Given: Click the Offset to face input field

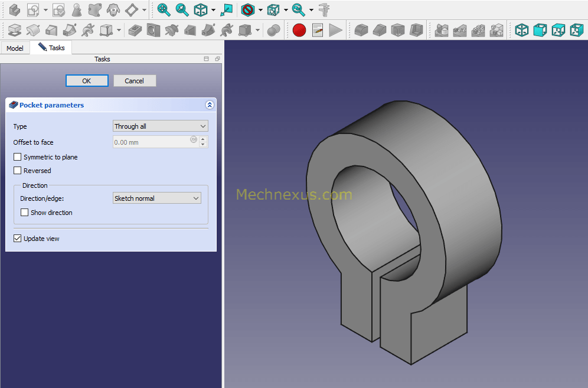Looking at the screenshot, I should pos(151,142).
